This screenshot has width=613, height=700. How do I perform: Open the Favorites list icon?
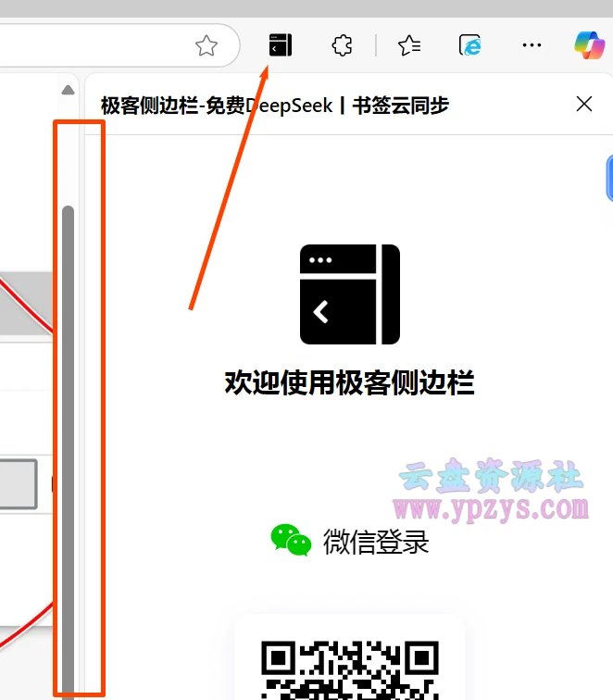409,44
